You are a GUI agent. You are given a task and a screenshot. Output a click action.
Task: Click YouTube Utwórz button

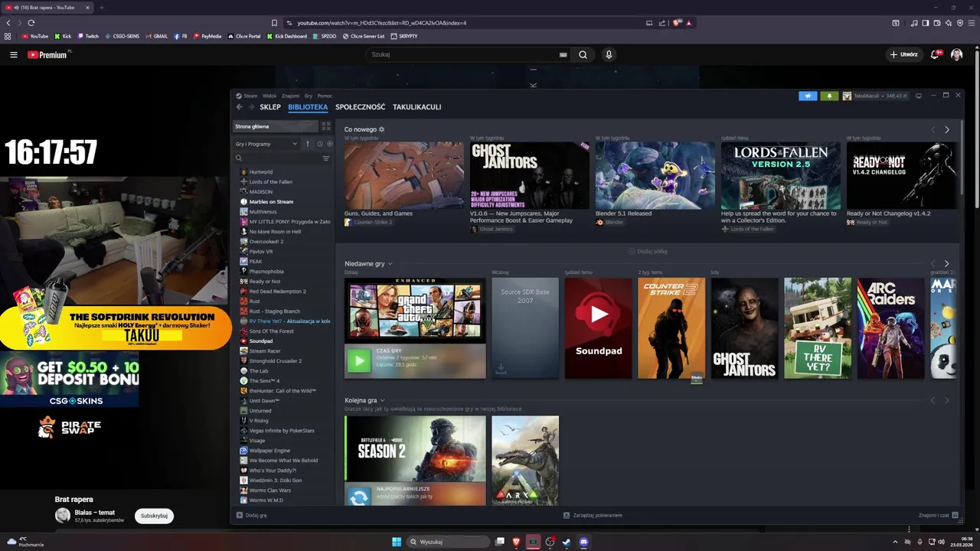click(x=903, y=54)
